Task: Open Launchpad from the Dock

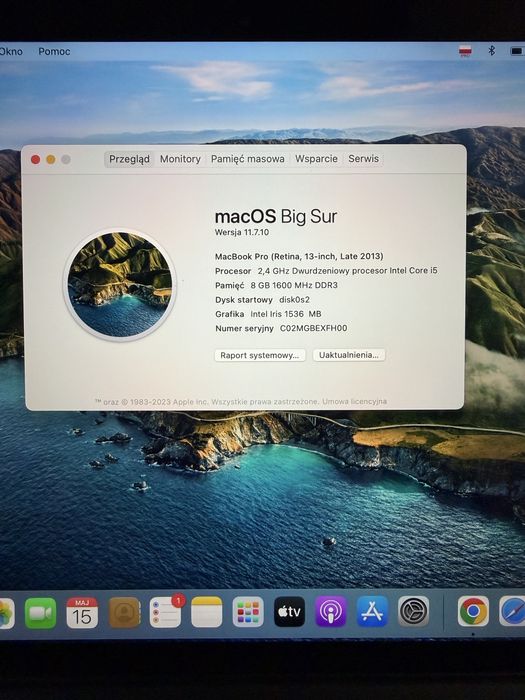Action: 248,612
